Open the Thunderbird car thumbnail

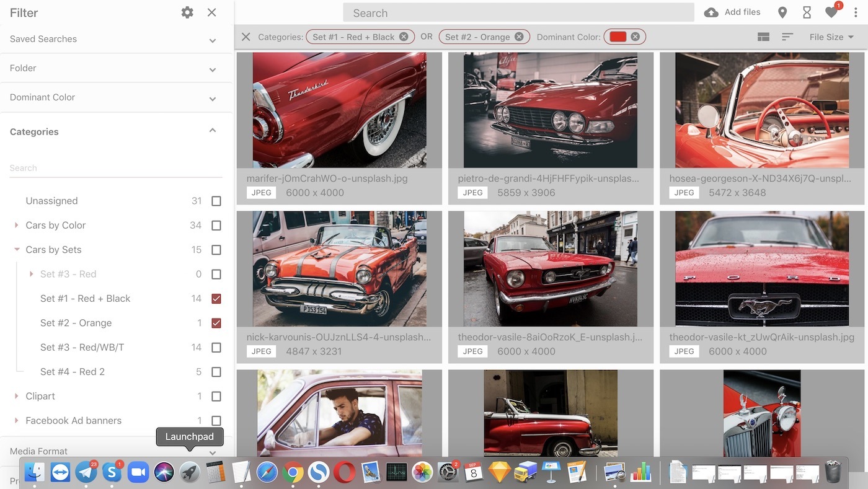pyautogui.click(x=339, y=110)
